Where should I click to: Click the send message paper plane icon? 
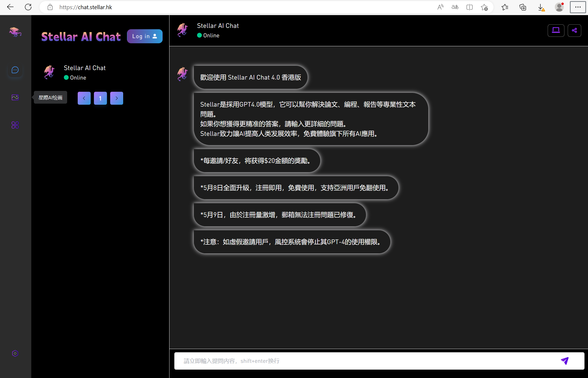(x=565, y=361)
